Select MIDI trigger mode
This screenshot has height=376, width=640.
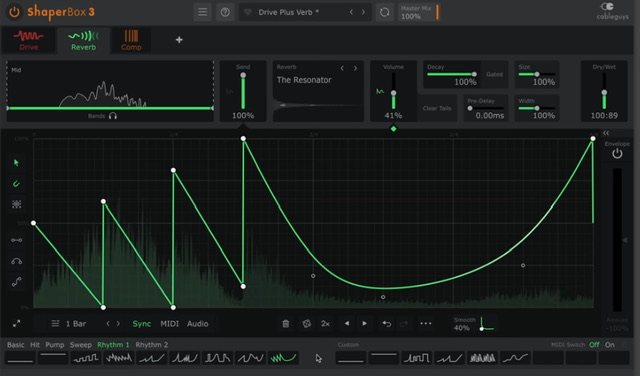pyautogui.click(x=169, y=324)
